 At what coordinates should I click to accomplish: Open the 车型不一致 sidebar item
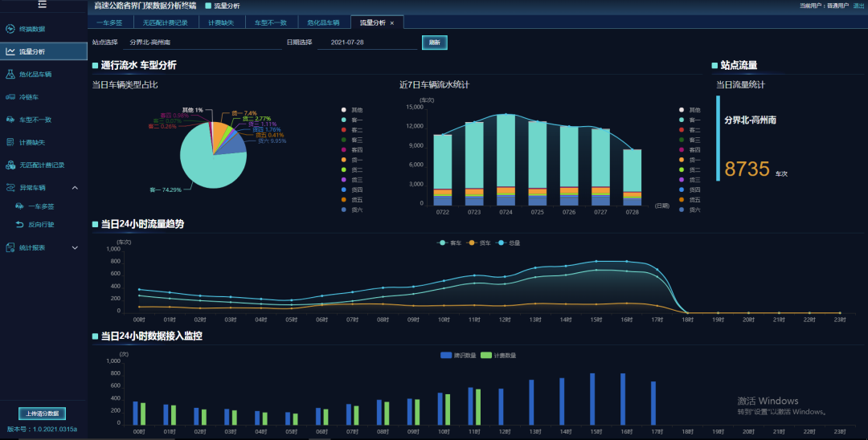point(35,120)
